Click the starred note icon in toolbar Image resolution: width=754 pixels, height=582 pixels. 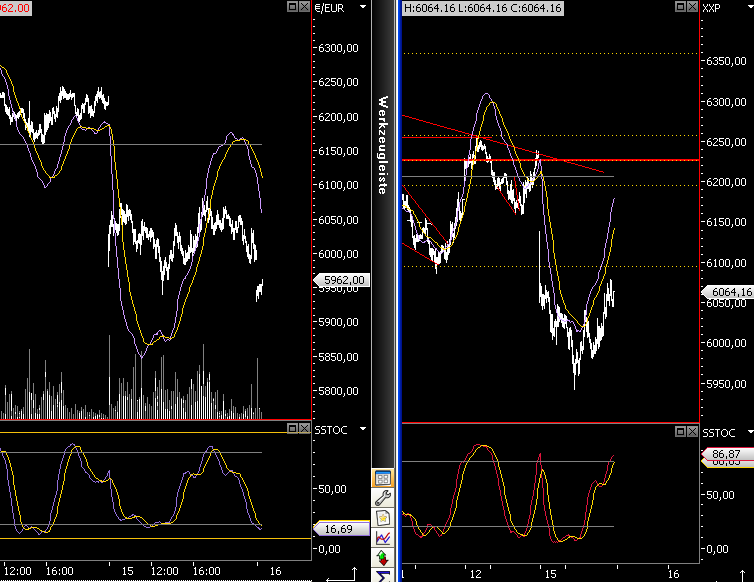point(383,518)
